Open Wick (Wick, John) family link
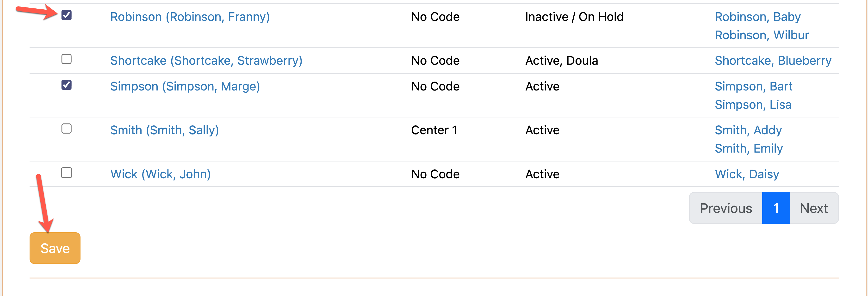 pos(160,174)
